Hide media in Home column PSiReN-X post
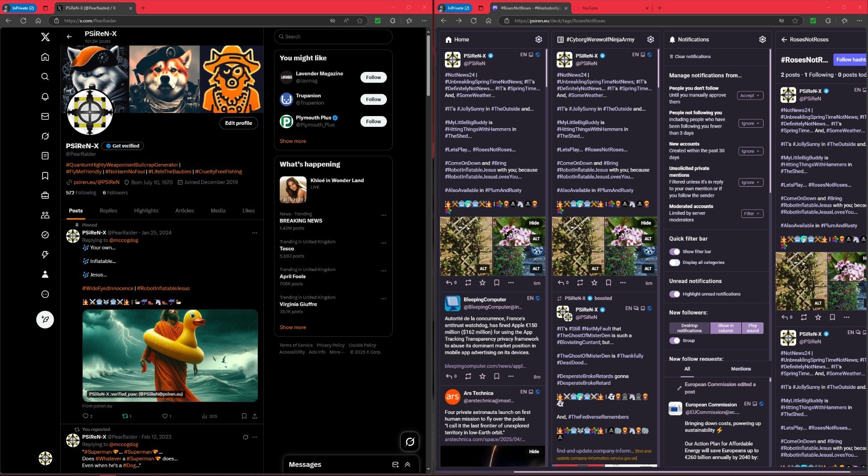 click(534, 223)
